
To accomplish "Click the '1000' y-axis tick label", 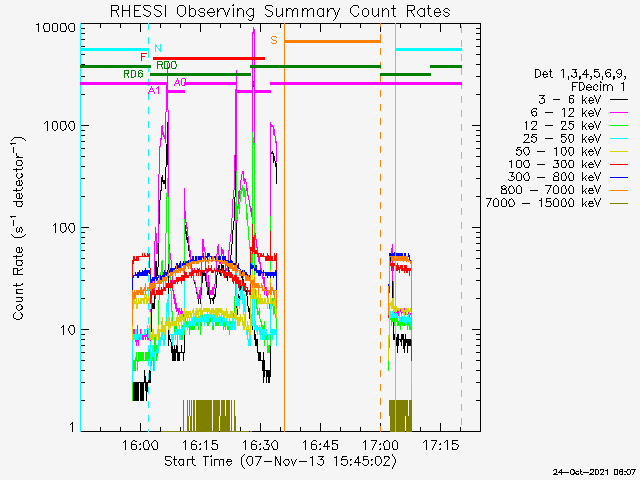I will (59, 126).
